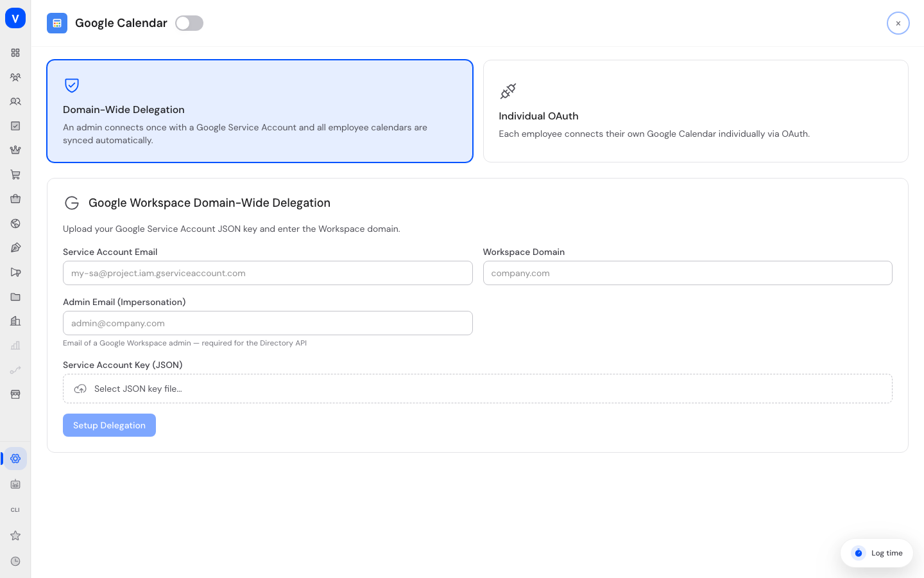Open the pen nib icon in sidebar
Viewport: 924px width, 578px height.
point(15,248)
